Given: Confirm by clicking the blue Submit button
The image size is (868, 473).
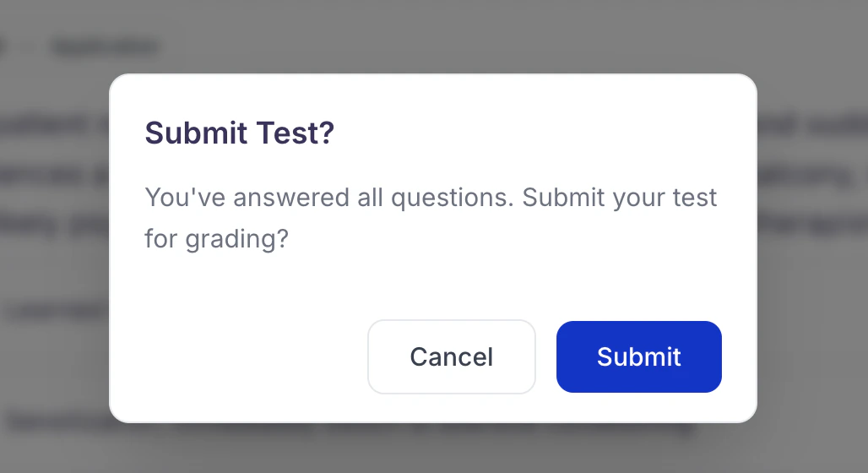Looking at the screenshot, I should pos(639,356).
